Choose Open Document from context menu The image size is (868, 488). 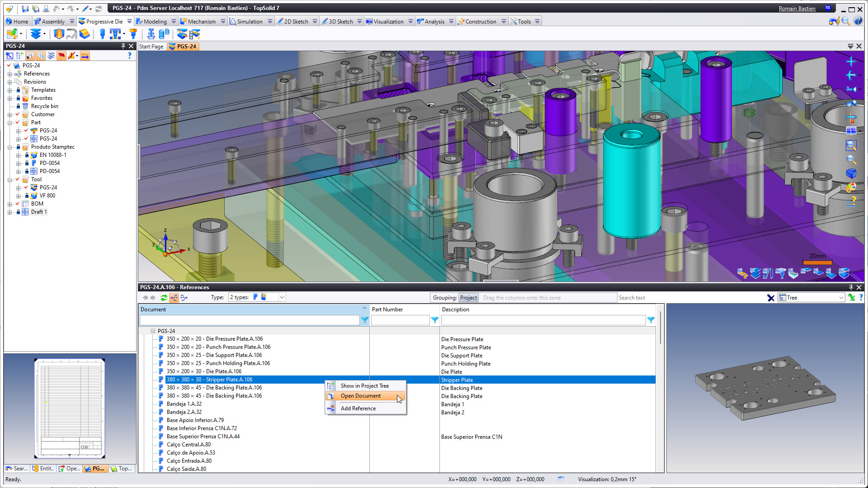pos(360,396)
